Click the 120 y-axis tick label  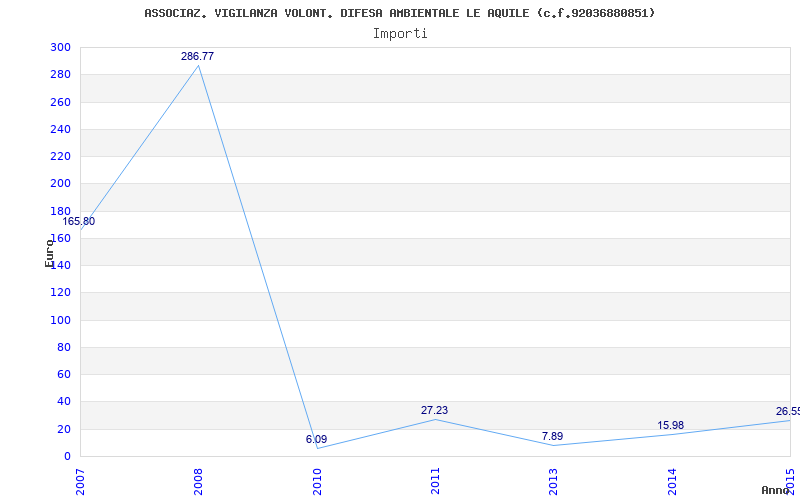(x=61, y=293)
